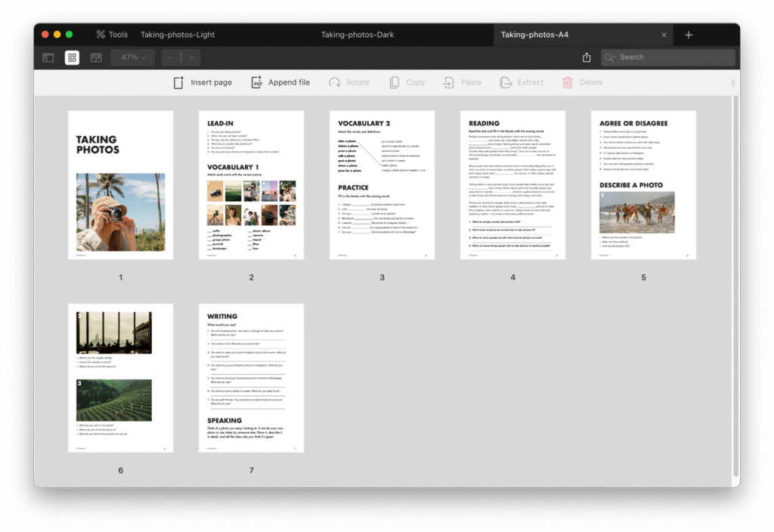This screenshot has width=774, height=532.
Task: Click the Rotate icon
Action: click(x=334, y=82)
